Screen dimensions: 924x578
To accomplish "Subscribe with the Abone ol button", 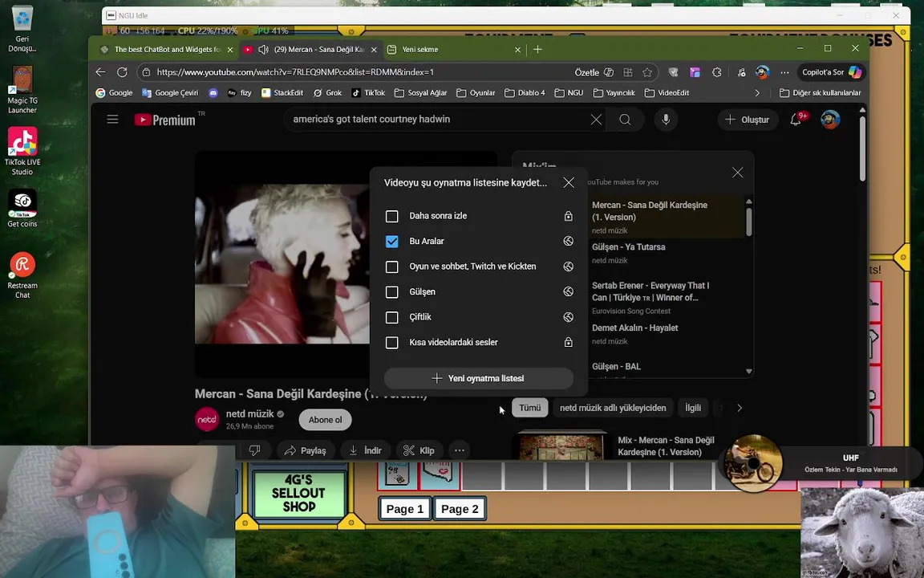I will point(326,420).
